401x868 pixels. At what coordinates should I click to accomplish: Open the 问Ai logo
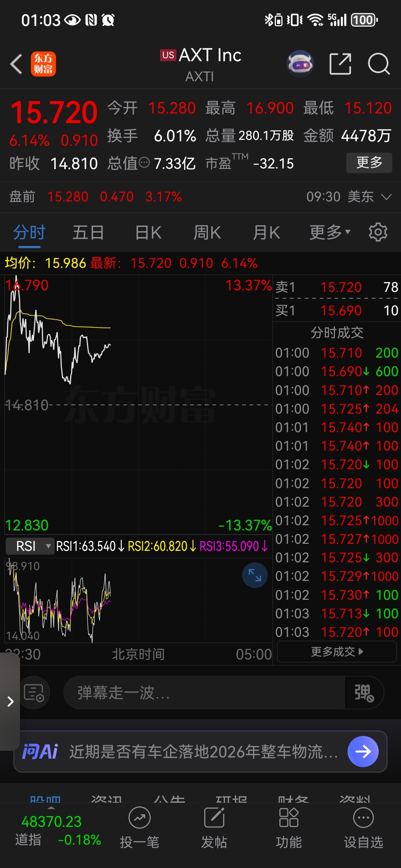[40, 752]
